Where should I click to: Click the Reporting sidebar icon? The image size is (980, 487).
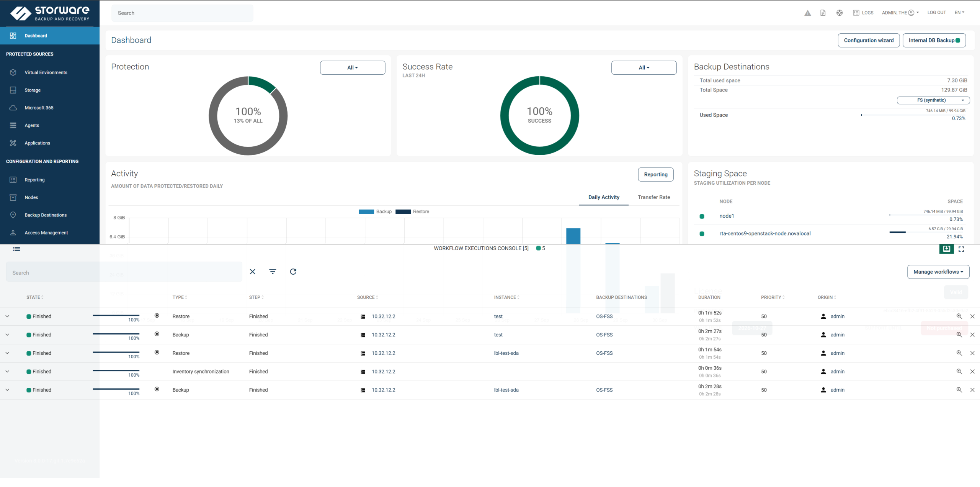13,180
